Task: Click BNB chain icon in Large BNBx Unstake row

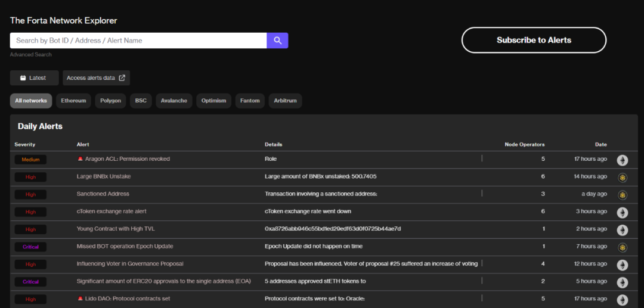Action: (x=622, y=177)
